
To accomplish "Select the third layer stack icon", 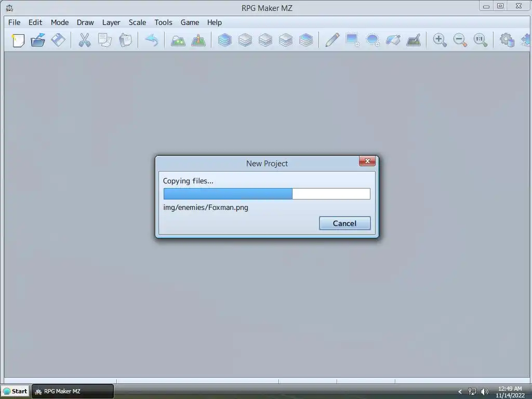I will 265,41.
